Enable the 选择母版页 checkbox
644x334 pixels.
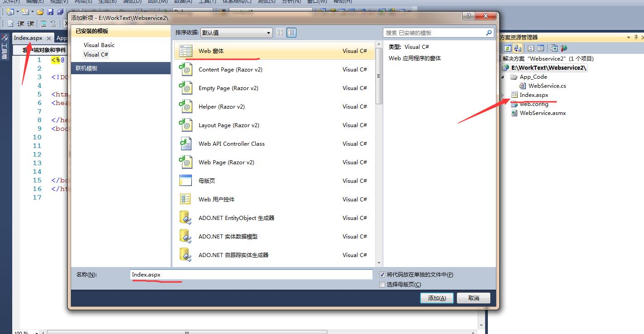pos(382,285)
